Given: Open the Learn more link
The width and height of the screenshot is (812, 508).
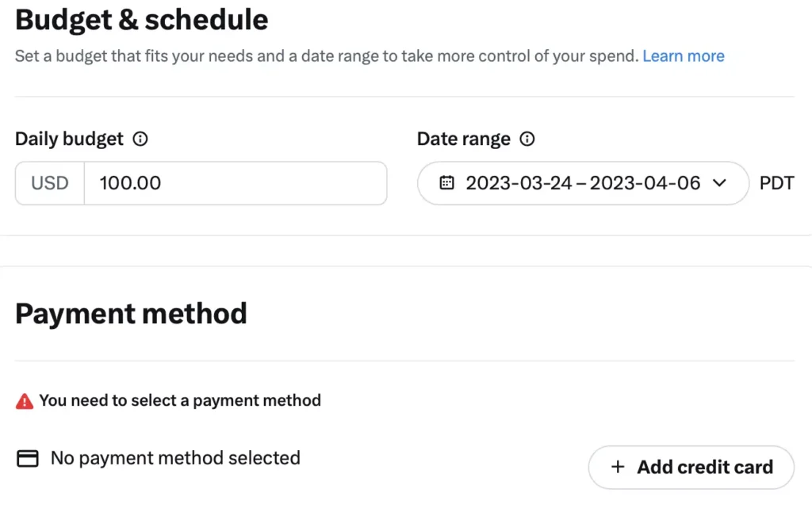Looking at the screenshot, I should [x=683, y=55].
